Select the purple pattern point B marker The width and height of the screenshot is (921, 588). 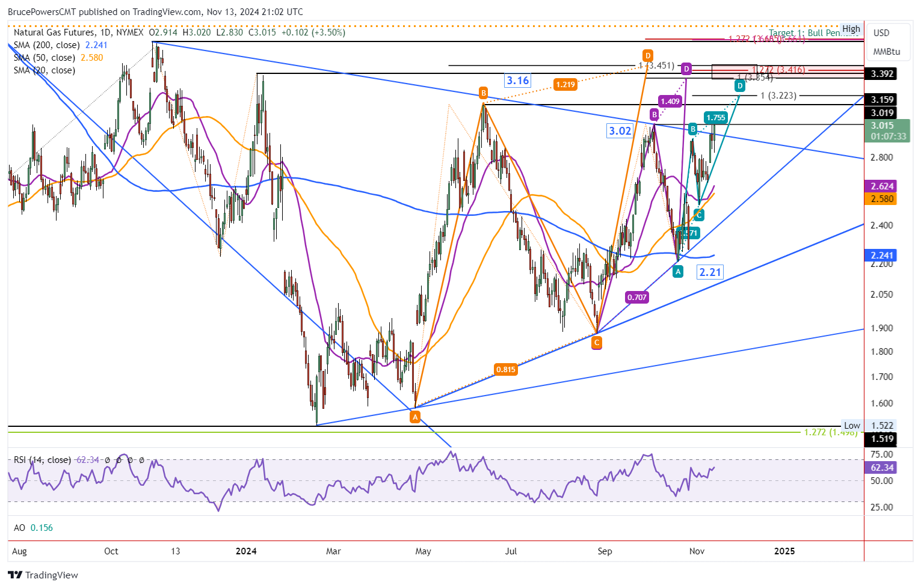tap(654, 114)
